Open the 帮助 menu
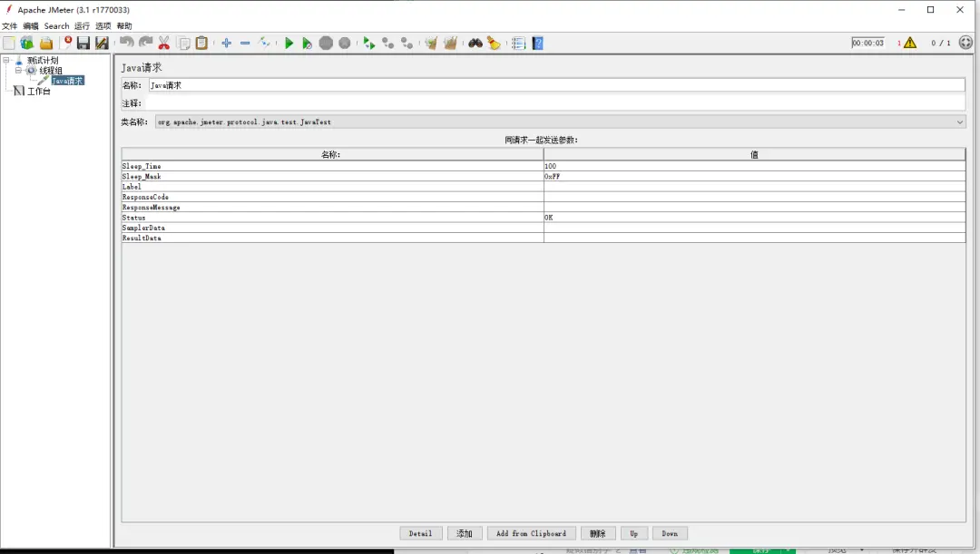 tap(124, 26)
